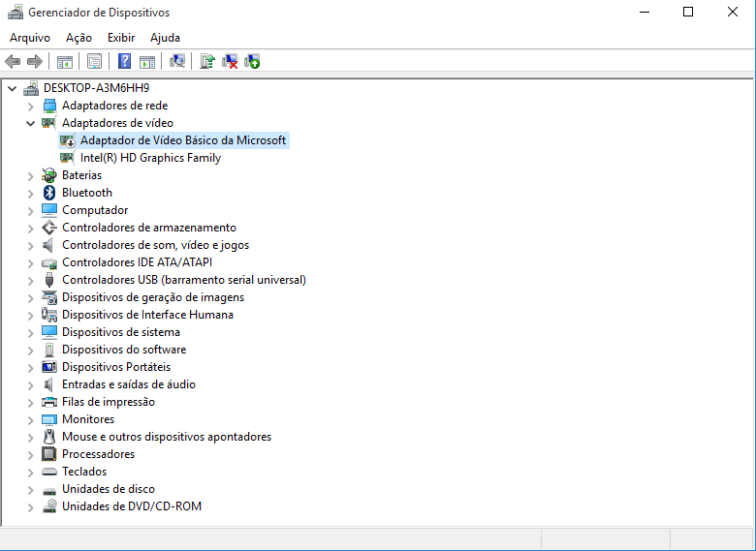
Task: Expand Unidades de disco
Action: [x=30, y=489]
